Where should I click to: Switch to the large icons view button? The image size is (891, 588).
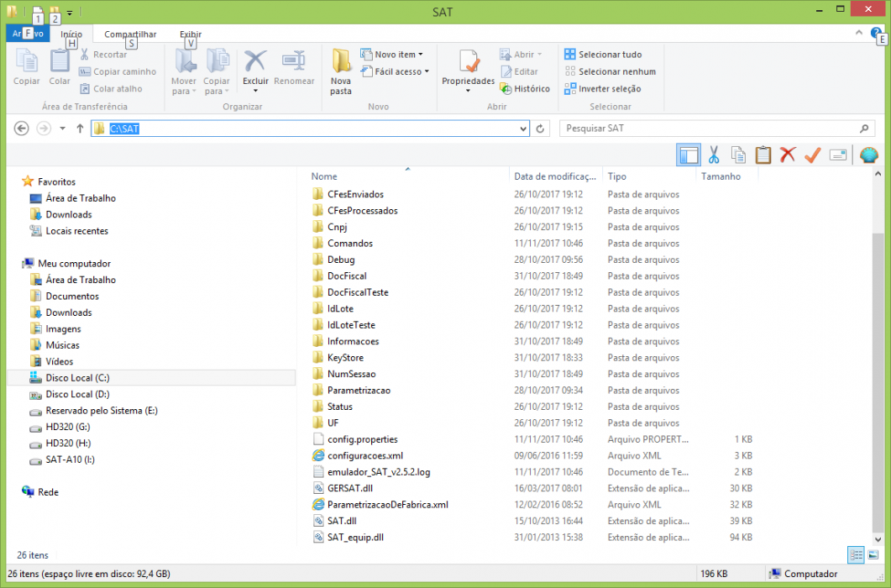click(873, 555)
